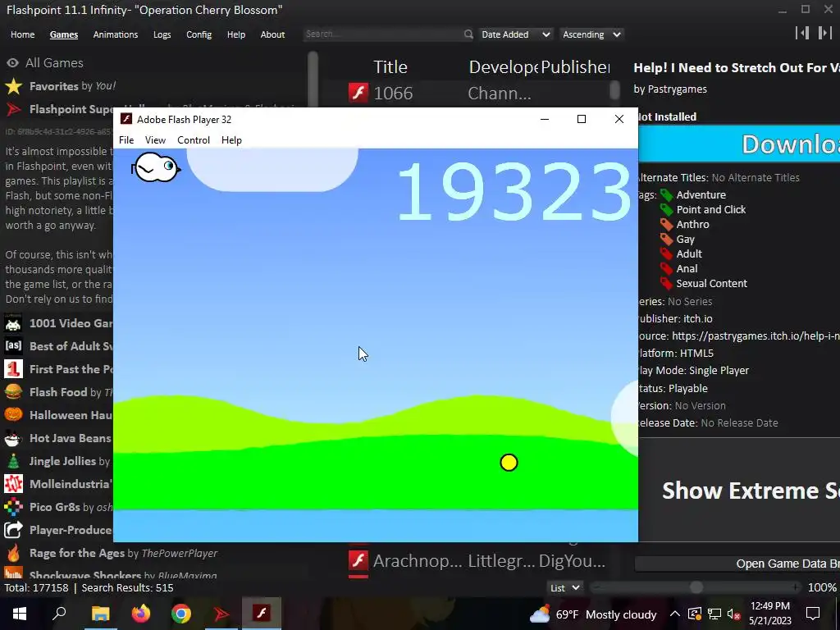Open the Home tab in Flashpoint
This screenshot has width=840, height=630.
pyautogui.click(x=22, y=34)
